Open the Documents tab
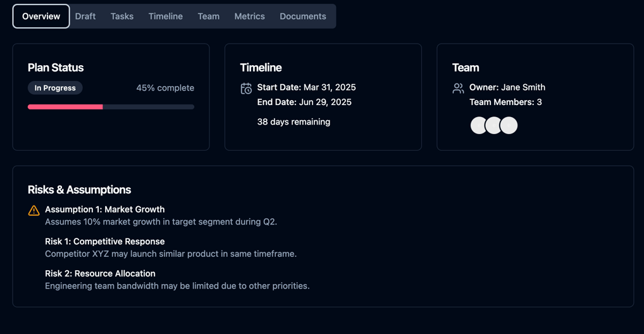644x334 pixels. click(x=303, y=16)
